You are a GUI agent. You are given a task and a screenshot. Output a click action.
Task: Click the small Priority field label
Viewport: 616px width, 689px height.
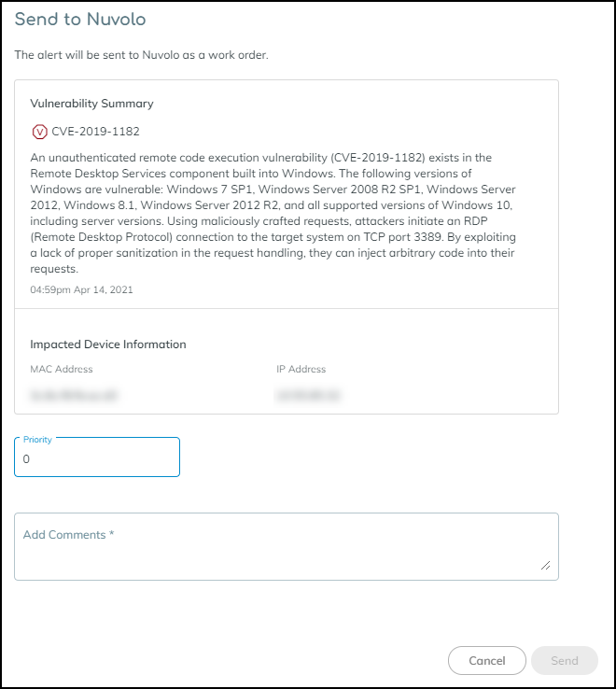[x=38, y=439]
